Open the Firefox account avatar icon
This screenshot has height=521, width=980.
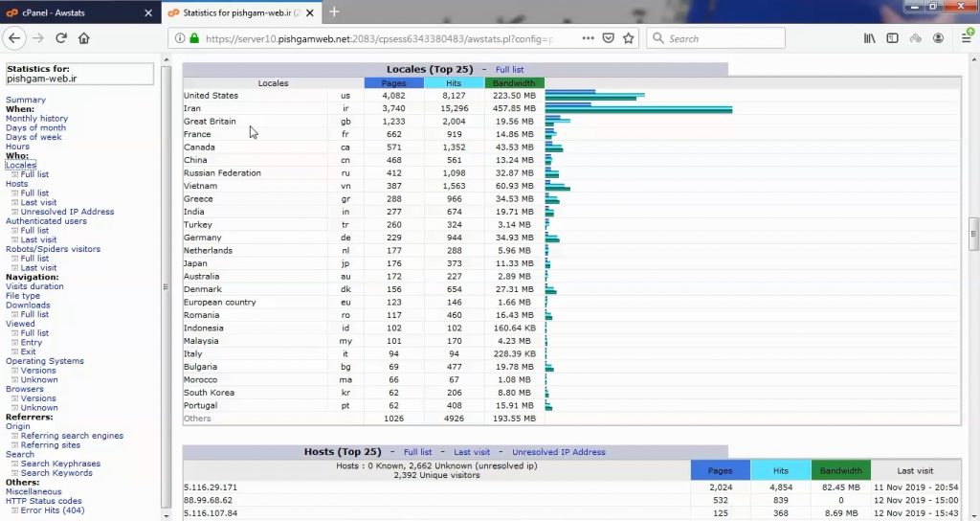coord(938,38)
